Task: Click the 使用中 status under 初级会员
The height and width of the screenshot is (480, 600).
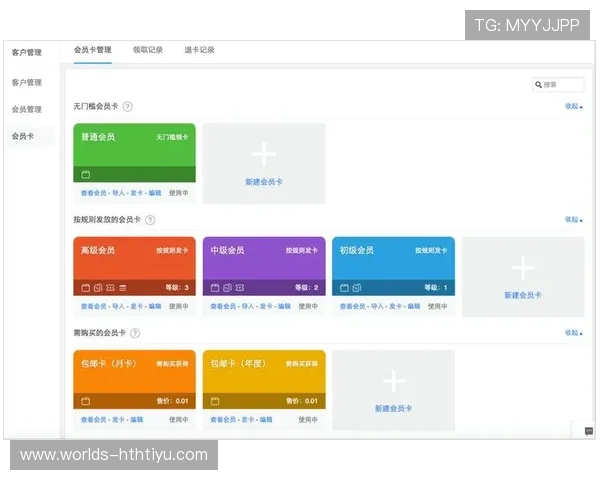Action: pos(437,306)
